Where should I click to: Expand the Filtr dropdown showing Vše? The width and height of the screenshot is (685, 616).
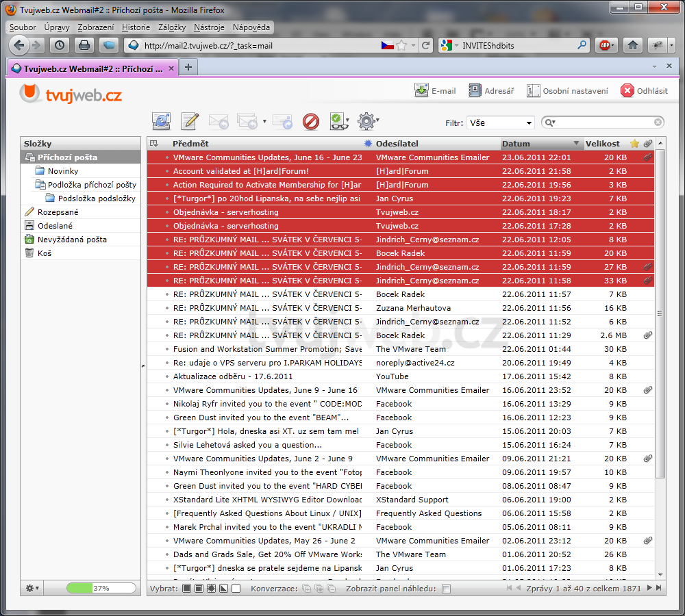tap(500, 123)
